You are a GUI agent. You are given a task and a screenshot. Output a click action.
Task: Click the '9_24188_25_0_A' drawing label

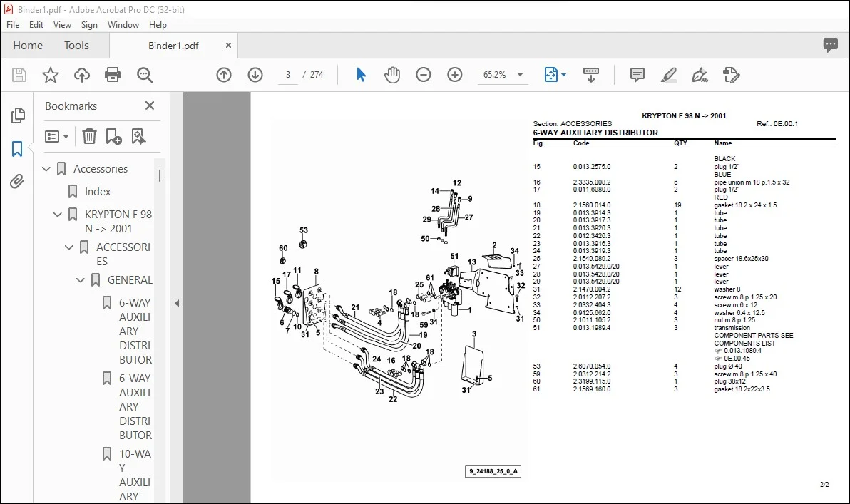tap(493, 471)
